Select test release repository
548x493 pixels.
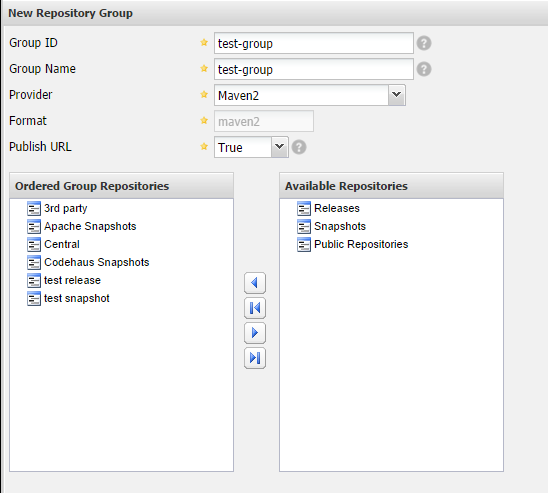point(72,280)
